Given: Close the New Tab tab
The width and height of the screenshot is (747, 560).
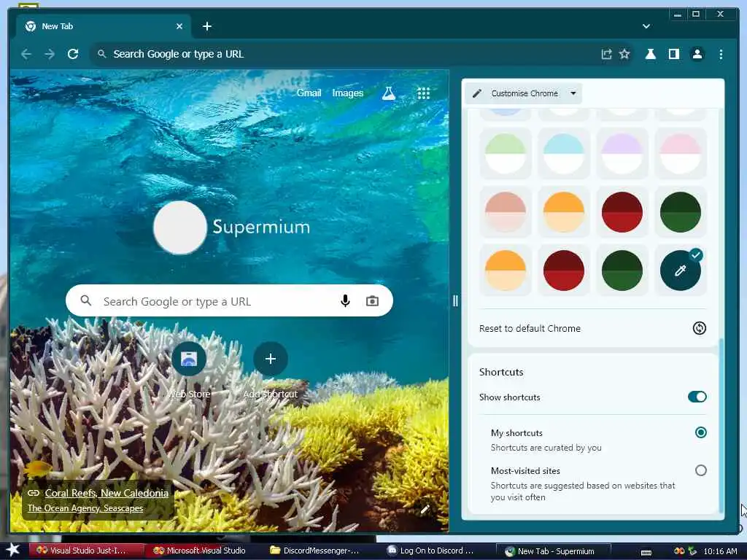Looking at the screenshot, I should point(179,27).
